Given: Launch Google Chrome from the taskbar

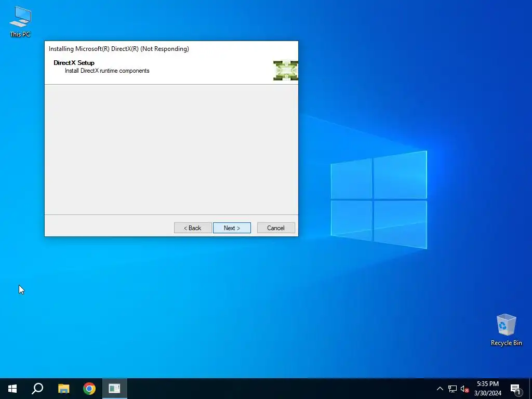Looking at the screenshot, I should pyautogui.click(x=89, y=389).
